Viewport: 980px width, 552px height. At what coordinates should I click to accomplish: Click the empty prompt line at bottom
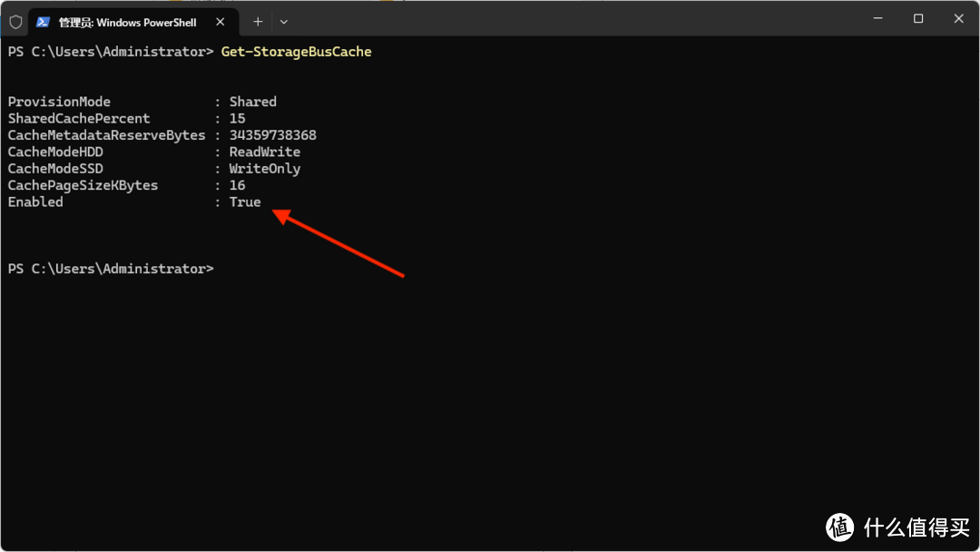[111, 269]
